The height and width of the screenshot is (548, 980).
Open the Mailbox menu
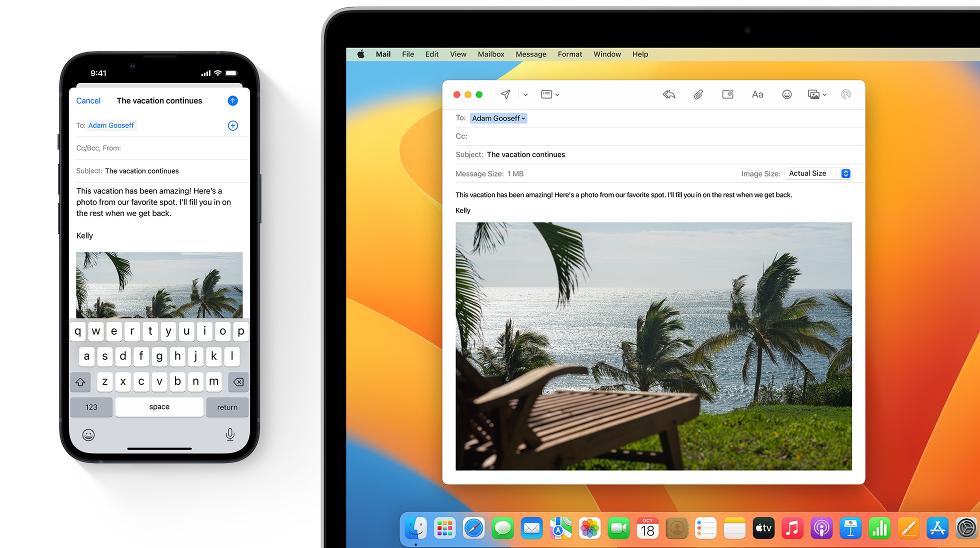[x=490, y=54]
